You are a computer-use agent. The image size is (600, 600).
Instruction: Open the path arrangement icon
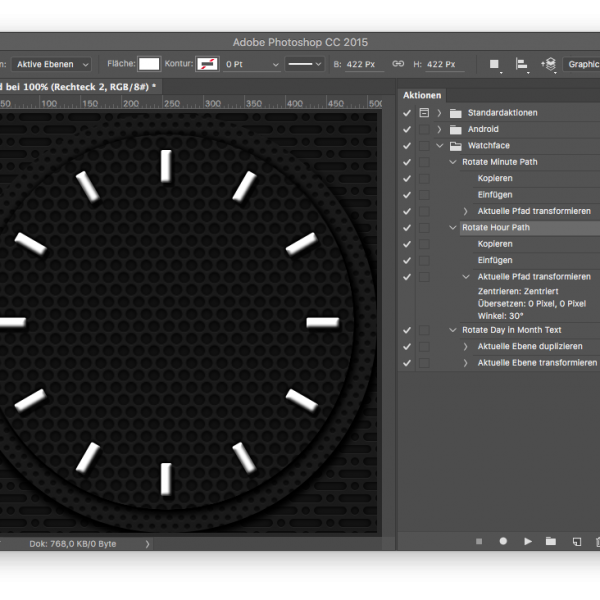[549, 64]
